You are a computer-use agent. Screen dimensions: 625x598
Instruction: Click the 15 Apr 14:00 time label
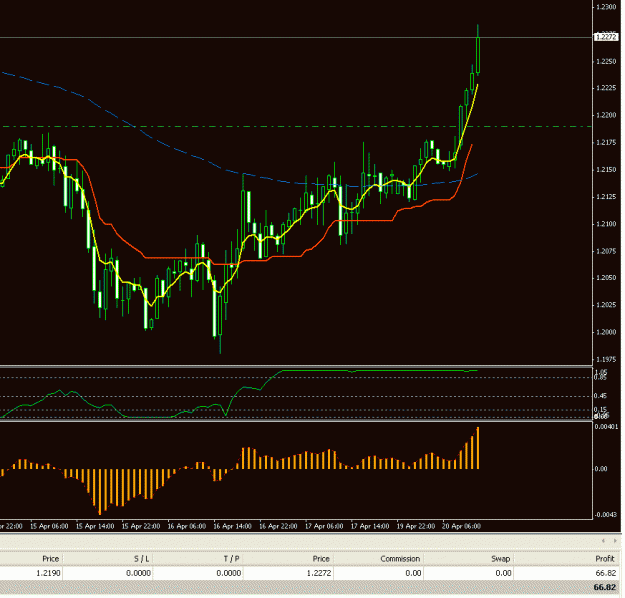pyautogui.click(x=95, y=526)
